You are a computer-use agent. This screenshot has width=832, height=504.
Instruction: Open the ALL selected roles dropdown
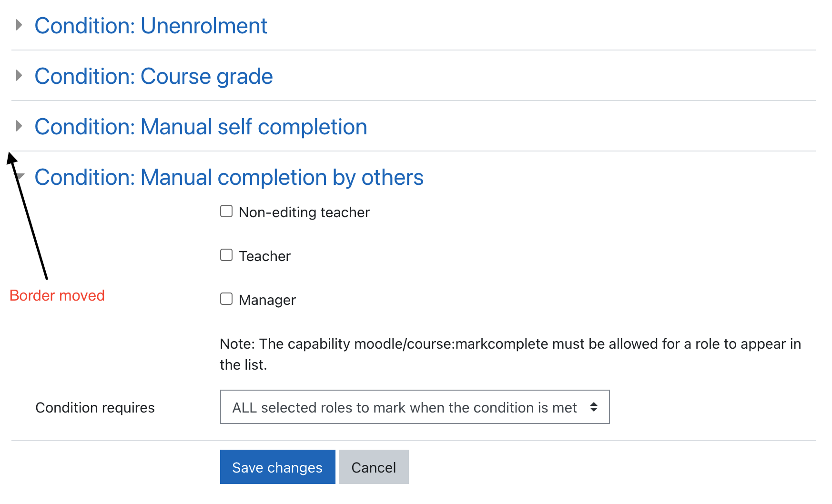(415, 407)
